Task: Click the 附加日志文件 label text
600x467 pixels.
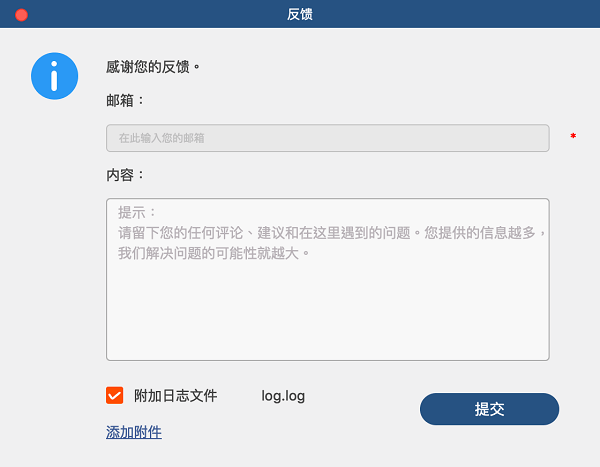Action: (x=175, y=396)
